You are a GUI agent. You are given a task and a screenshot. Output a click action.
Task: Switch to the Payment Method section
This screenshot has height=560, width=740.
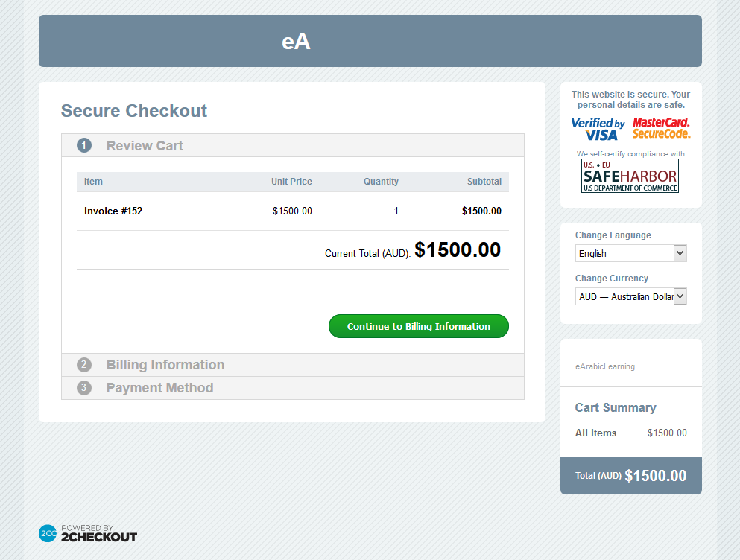159,388
